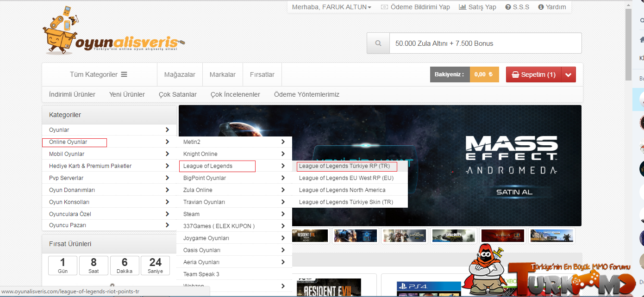Open the Yardım link

coord(552,7)
